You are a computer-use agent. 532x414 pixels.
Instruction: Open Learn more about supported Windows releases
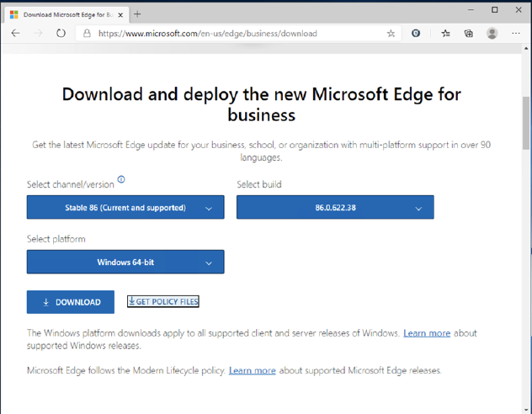427,333
